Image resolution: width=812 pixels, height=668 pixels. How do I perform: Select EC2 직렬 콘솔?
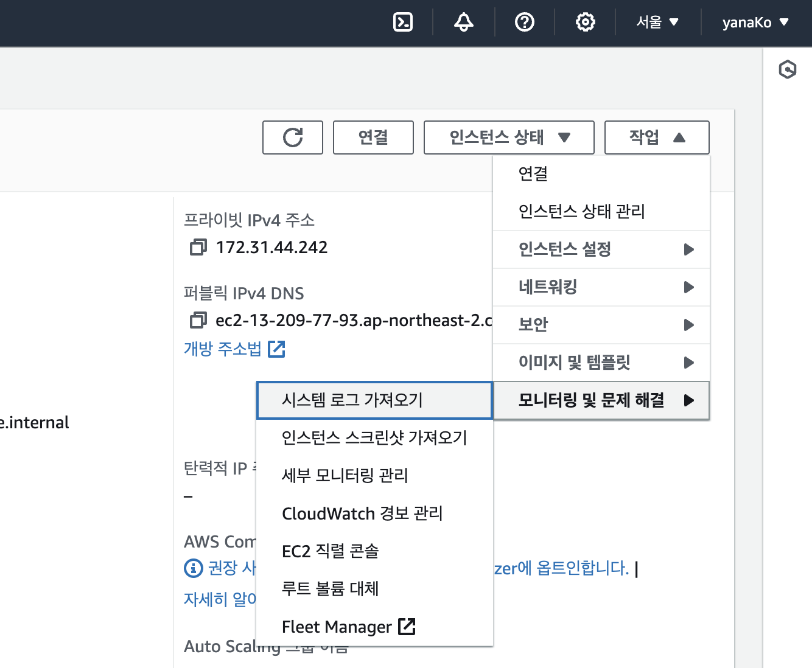click(x=374, y=551)
